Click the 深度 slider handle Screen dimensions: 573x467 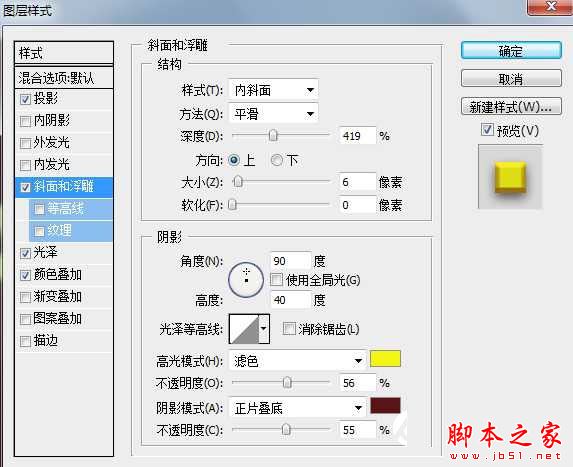(273, 136)
